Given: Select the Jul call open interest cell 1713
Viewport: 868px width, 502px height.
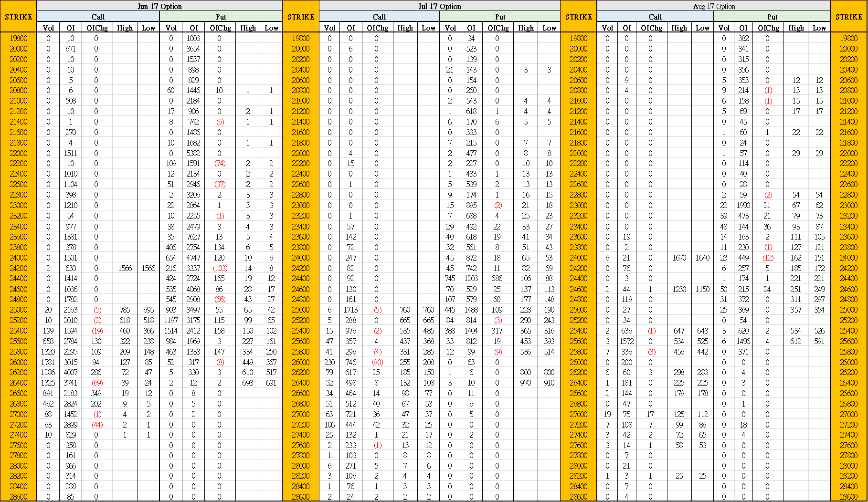Looking at the screenshot, I should point(350,310).
